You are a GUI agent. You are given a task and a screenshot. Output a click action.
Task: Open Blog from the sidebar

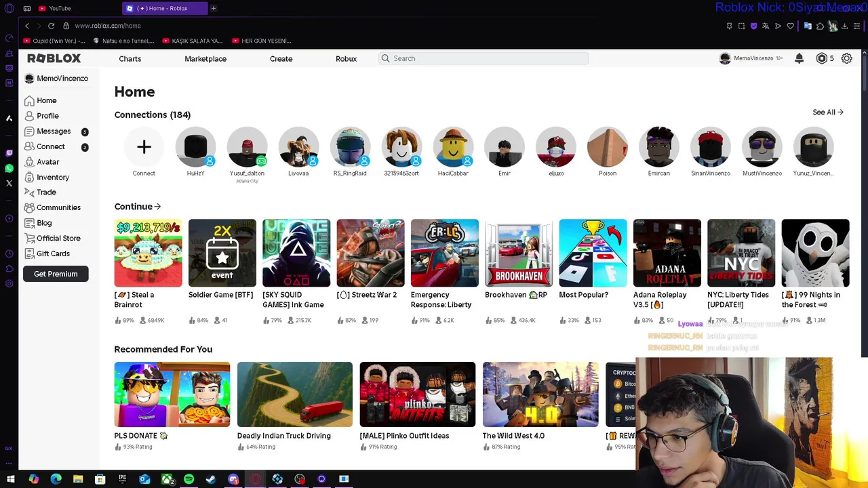coord(38,223)
